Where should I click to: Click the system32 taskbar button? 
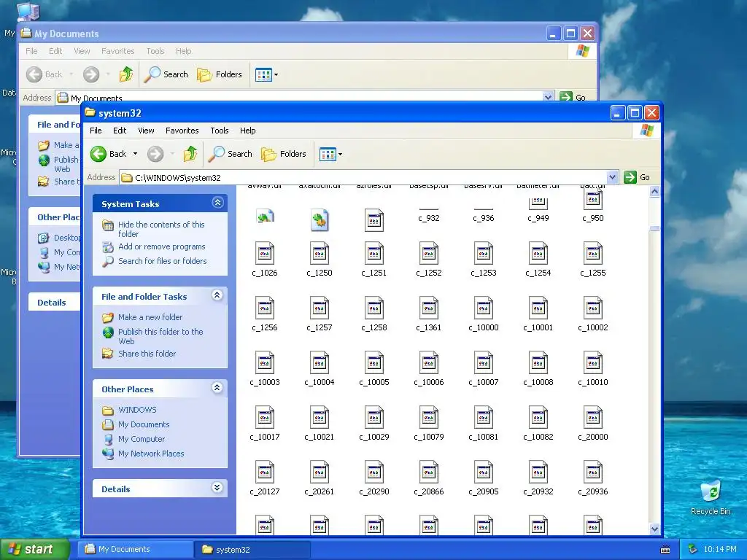point(252,549)
